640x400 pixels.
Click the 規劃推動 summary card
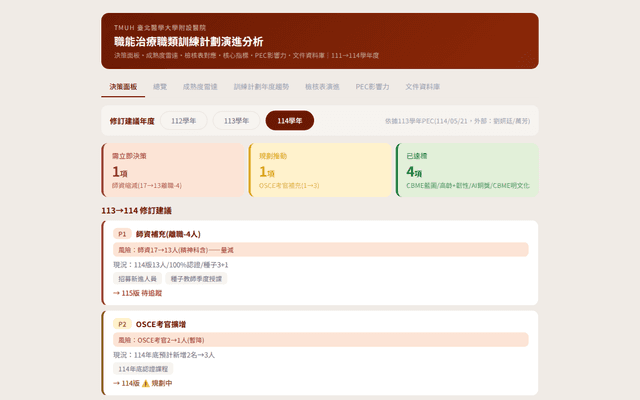pyautogui.click(x=320, y=170)
